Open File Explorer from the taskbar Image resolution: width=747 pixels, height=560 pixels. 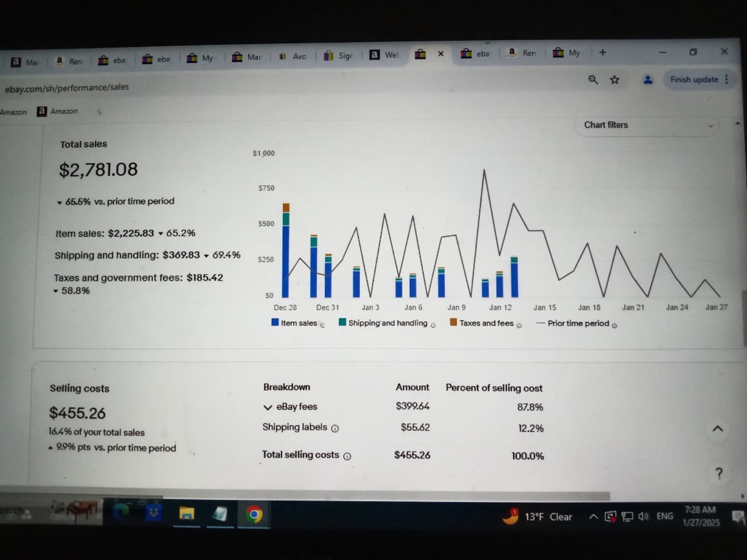coord(187,514)
